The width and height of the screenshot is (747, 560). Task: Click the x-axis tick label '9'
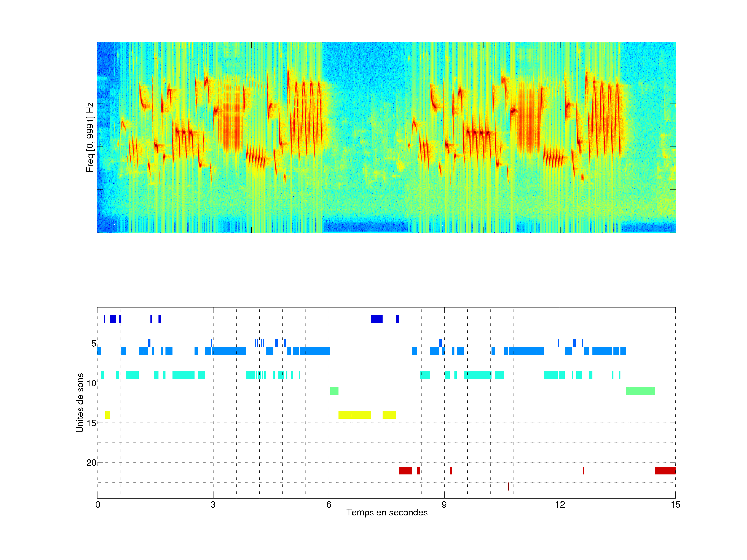point(444,505)
